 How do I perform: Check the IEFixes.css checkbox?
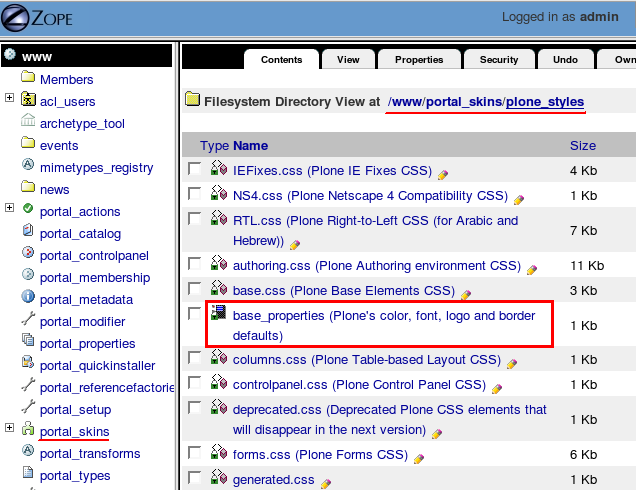[x=194, y=168]
